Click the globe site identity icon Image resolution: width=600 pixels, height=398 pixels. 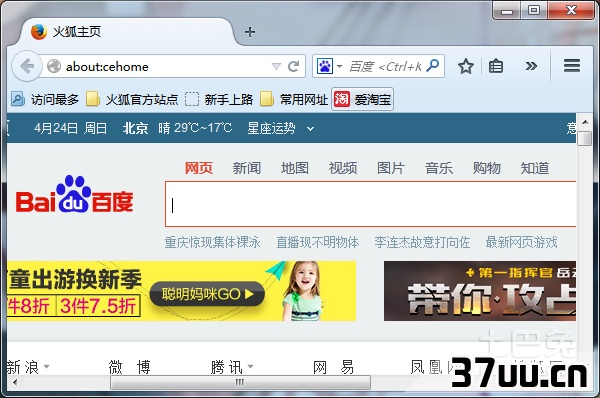pyautogui.click(x=54, y=67)
